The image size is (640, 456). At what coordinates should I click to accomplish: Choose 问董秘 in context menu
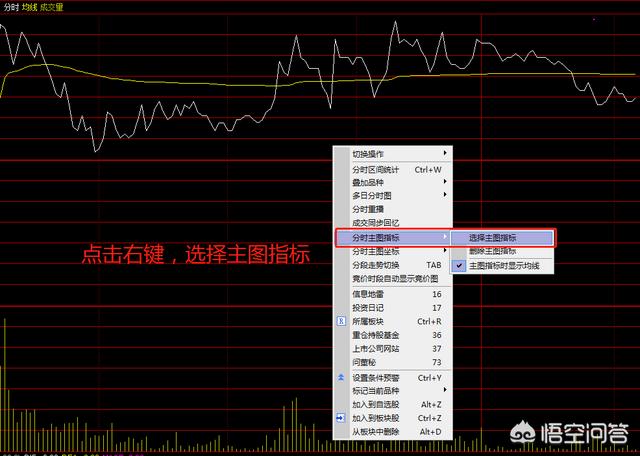pyautogui.click(x=393, y=362)
